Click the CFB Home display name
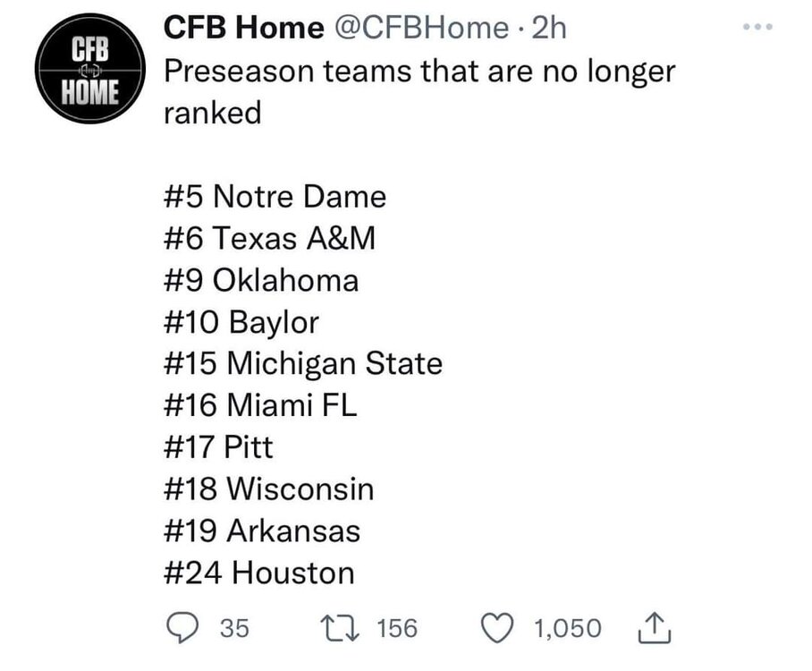This screenshot has width=812, height=671. pyautogui.click(x=243, y=29)
